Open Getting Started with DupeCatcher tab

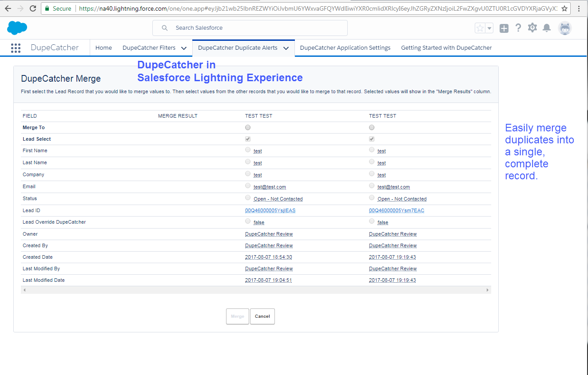[446, 48]
